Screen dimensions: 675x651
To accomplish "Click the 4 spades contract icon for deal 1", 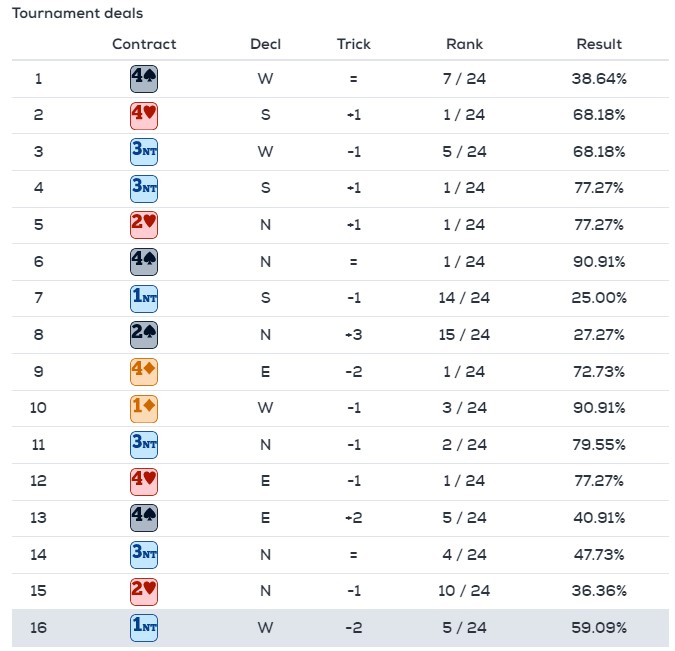I will point(144,79).
